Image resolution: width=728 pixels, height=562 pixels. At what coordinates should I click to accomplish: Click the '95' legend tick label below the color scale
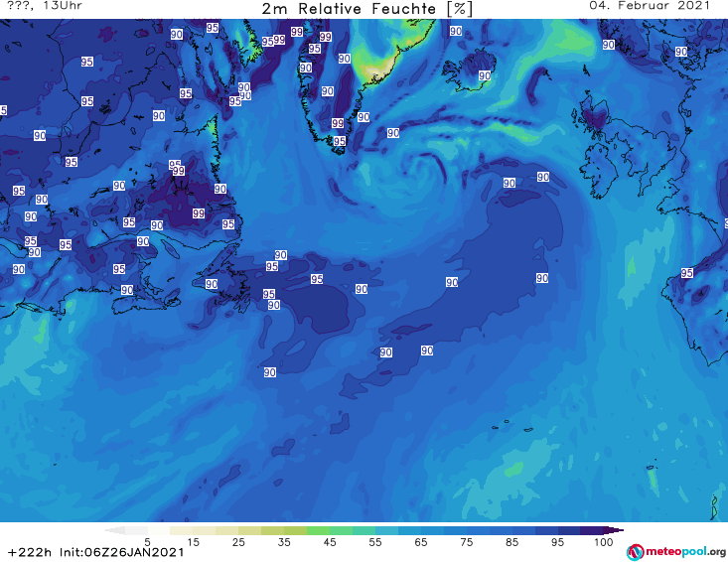tap(557, 542)
